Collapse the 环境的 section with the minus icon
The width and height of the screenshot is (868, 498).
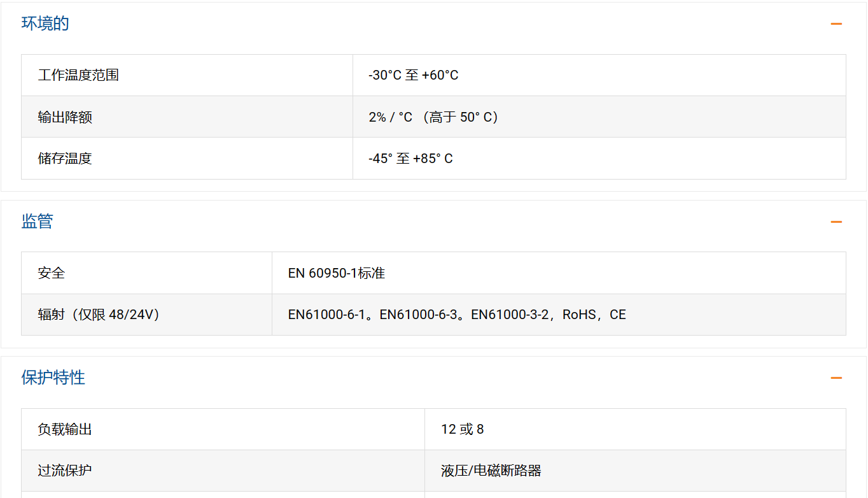(836, 24)
